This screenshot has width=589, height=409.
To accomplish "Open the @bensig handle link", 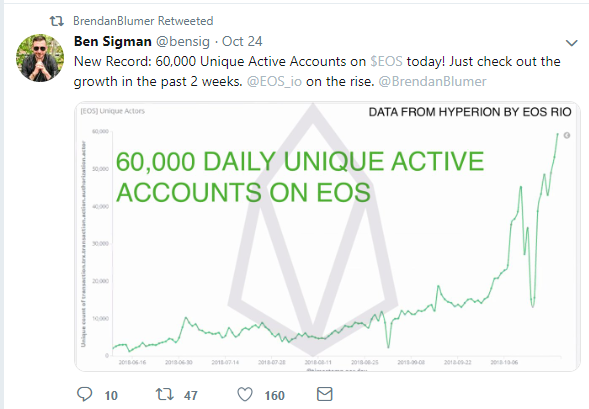I will click(x=183, y=42).
